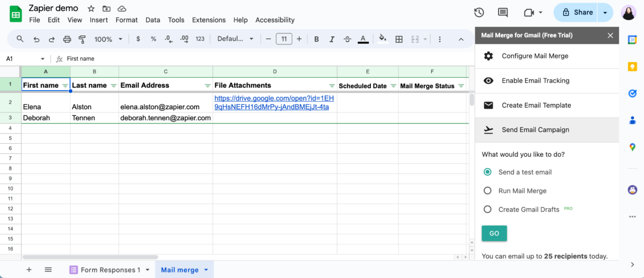
Task: Open the File menu
Action: tap(34, 20)
